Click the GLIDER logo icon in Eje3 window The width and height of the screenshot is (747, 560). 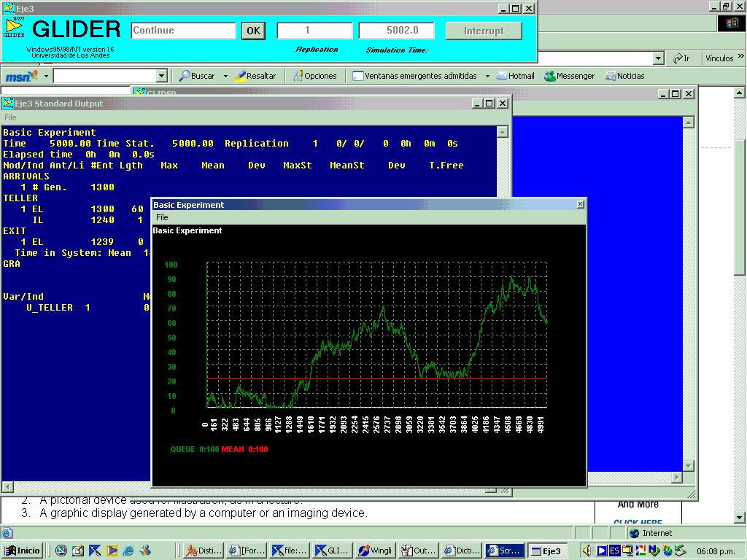point(15,28)
